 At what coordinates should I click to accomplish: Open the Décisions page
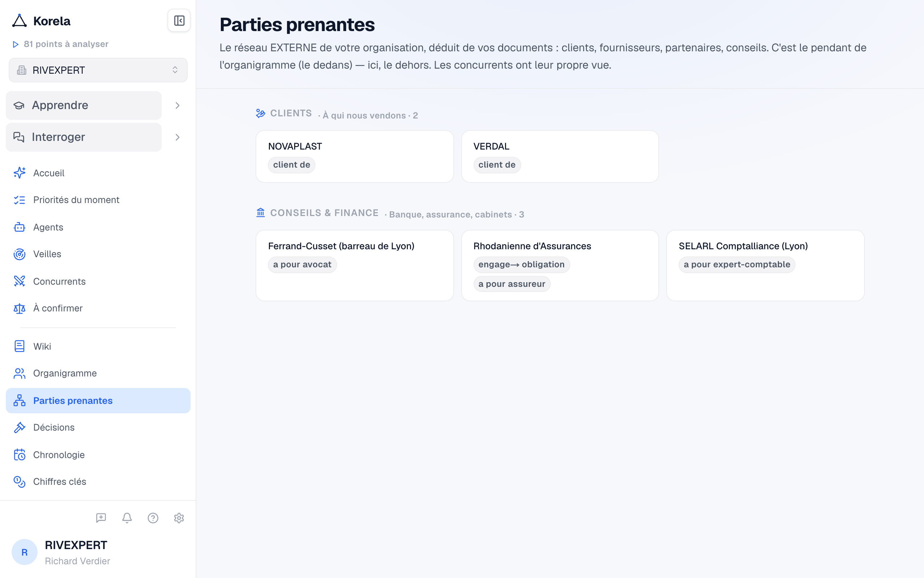point(98,427)
